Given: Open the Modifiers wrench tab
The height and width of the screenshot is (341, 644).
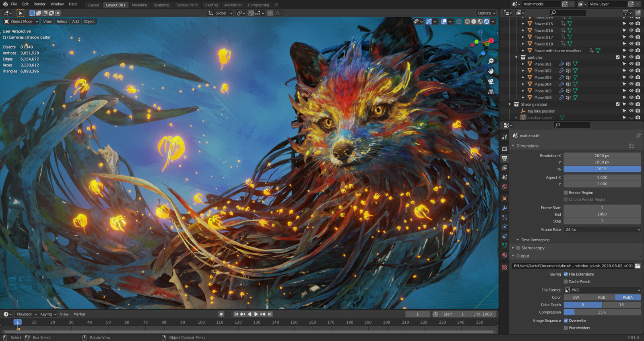Looking at the screenshot, I should tap(504, 208).
